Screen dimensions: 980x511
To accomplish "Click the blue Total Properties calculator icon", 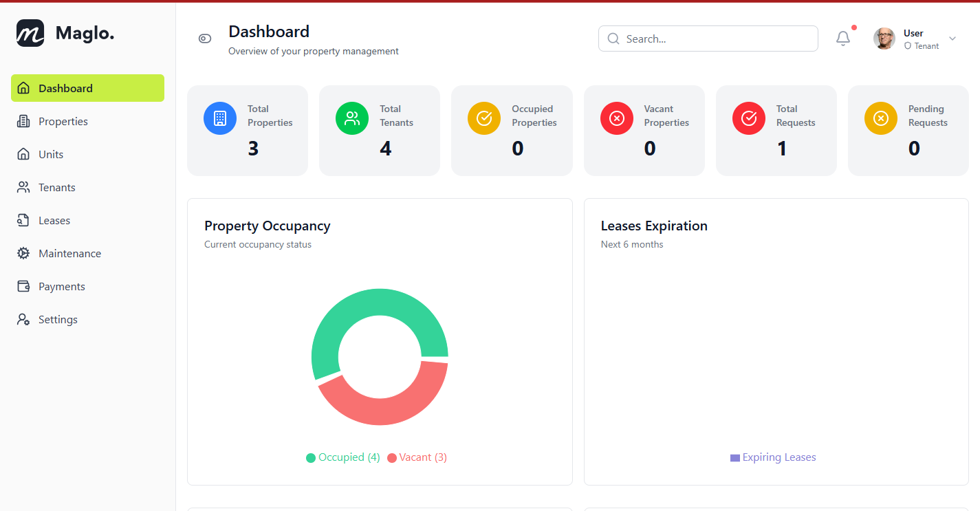I will [219, 118].
